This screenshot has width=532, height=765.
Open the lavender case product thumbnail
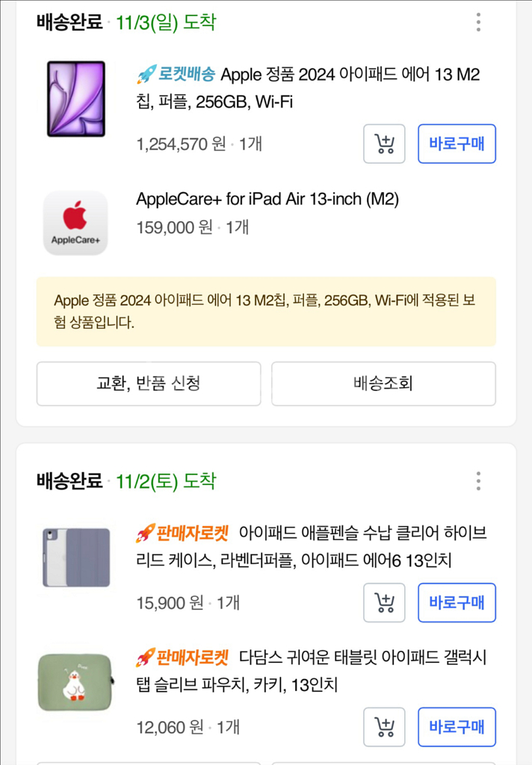(x=75, y=557)
